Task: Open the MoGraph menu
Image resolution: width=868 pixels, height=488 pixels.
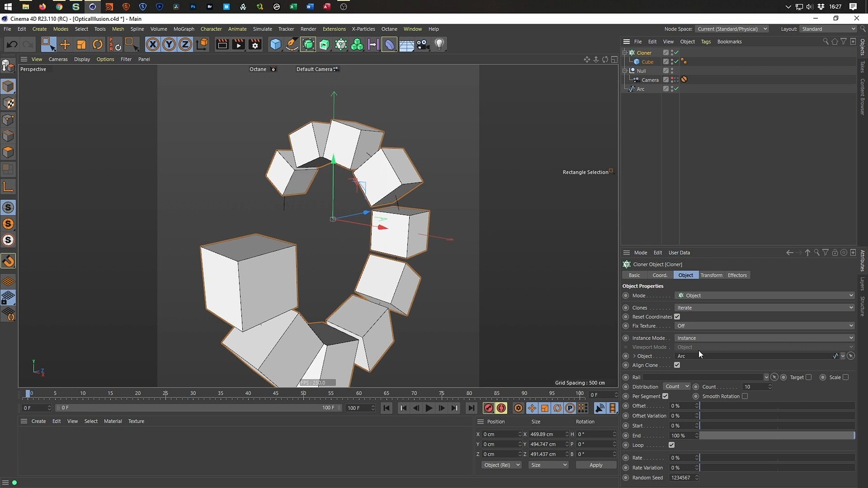Action: click(x=183, y=29)
